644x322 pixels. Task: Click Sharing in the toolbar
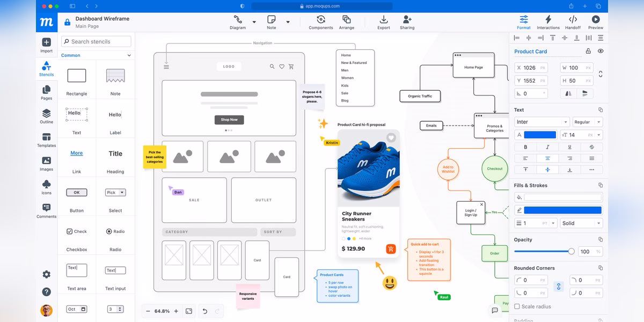[x=407, y=22]
